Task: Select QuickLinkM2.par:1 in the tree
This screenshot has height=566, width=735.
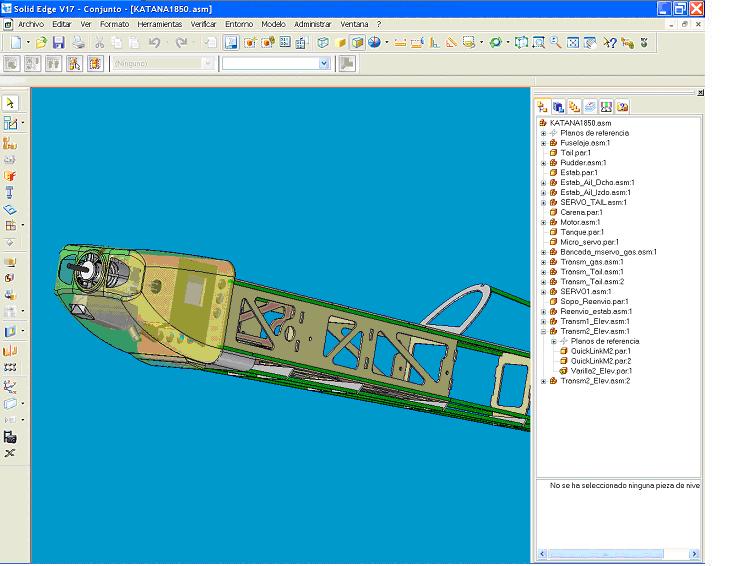Action: [600, 351]
